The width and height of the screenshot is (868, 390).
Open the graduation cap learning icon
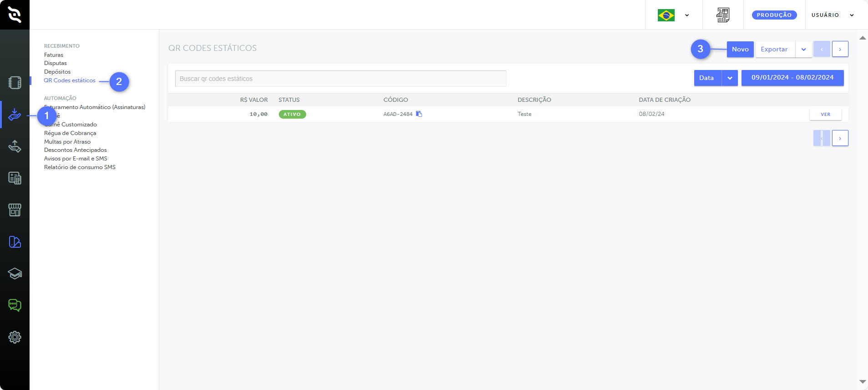pos(15,274)
